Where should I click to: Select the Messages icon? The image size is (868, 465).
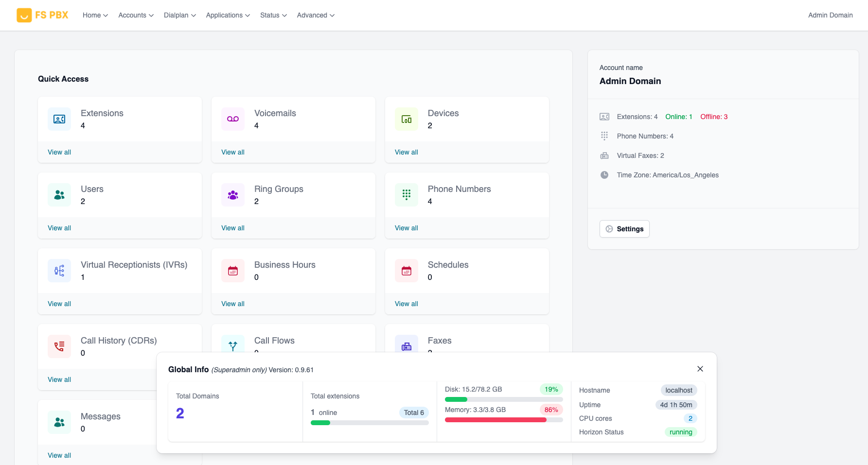[59, 422]
